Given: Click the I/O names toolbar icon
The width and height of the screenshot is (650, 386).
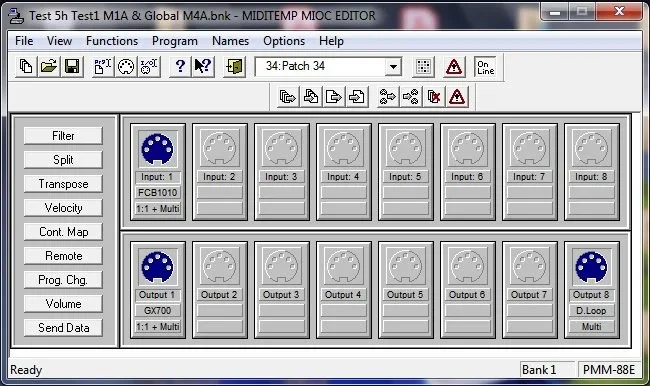Looking at the screenshot, I should (x=149, y=66).
